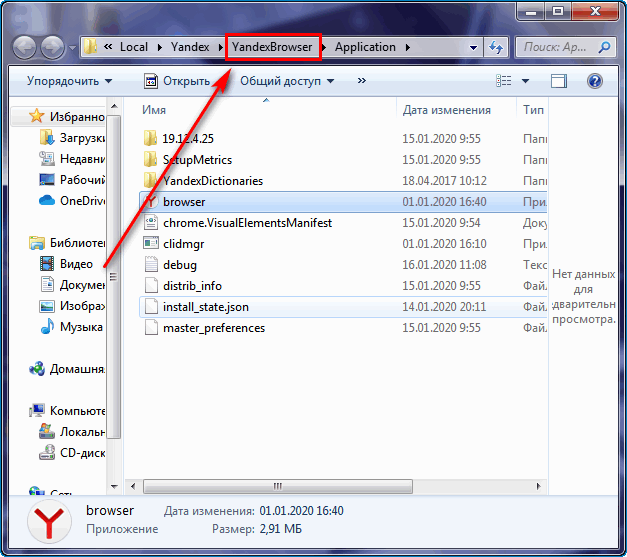Click navigation pane scroll down arrow
The width and height of the screenshot is (627, 557).
(114, 486)
